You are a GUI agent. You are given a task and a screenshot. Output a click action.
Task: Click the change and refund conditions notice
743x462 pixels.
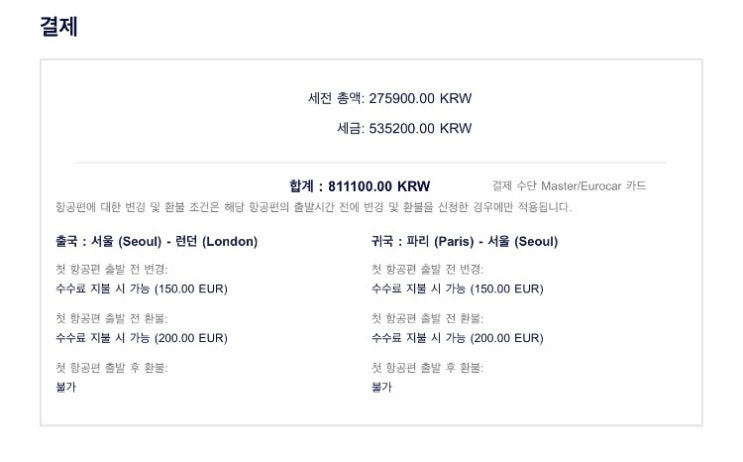coord(313,207)
